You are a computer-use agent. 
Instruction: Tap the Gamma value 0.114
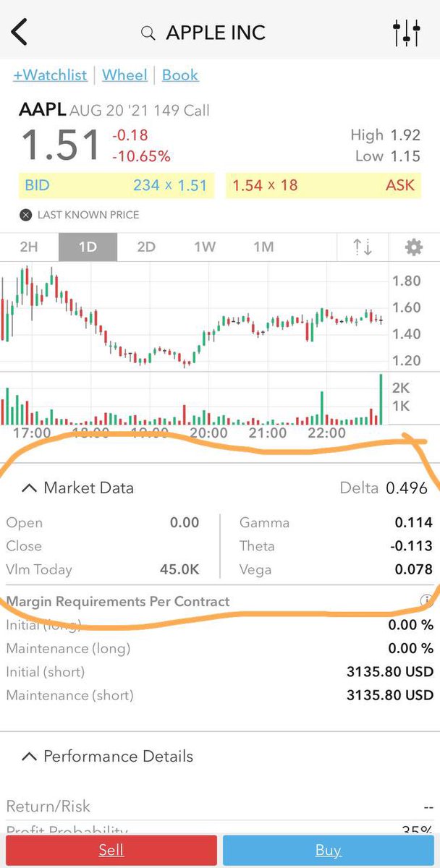[x=413, y=522]
